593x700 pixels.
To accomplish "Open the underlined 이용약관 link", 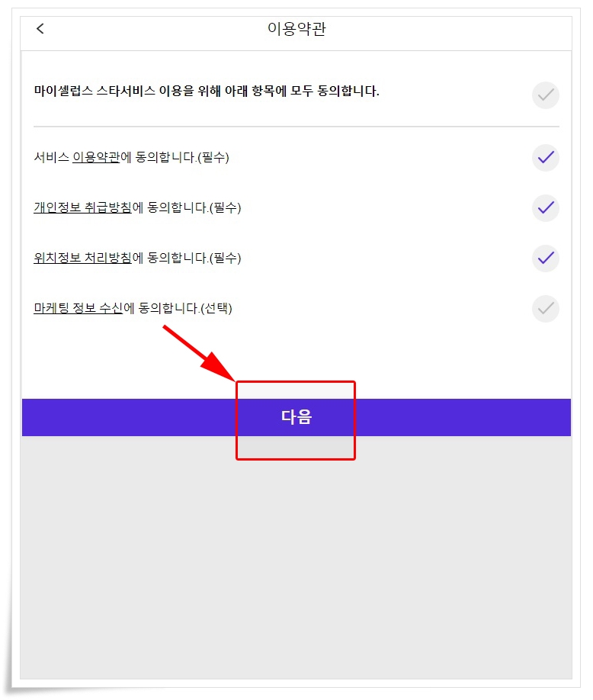I will pyautogui.click(x=96, y=157).
